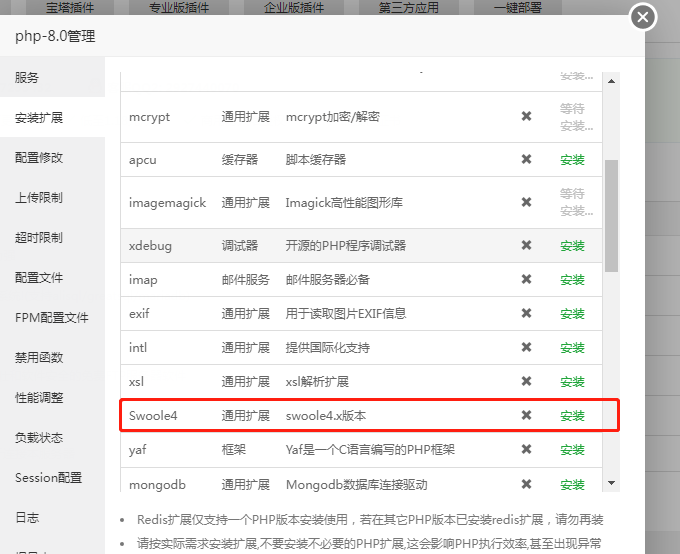Install the apcu extension
680x554 pixels.
pos(572,160)
